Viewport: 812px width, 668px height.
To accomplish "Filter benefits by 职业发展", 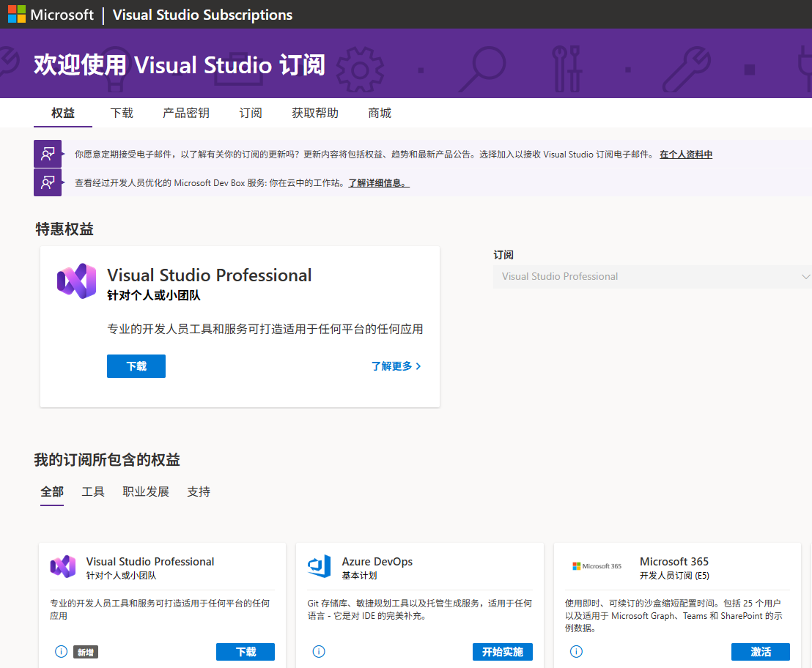I will (x=146, y=491).
